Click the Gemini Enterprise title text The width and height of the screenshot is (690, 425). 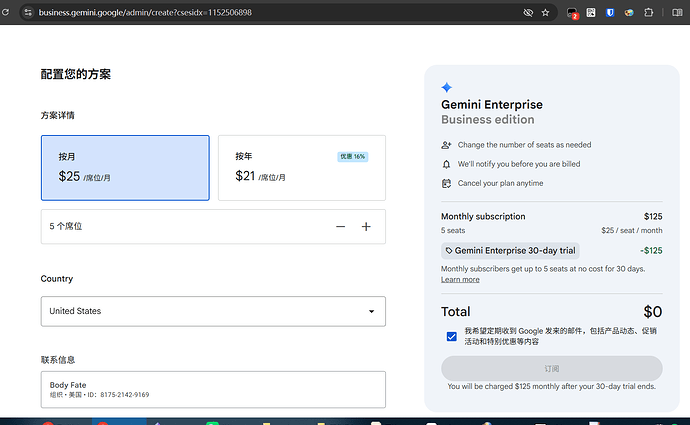(x=492, y=105)
